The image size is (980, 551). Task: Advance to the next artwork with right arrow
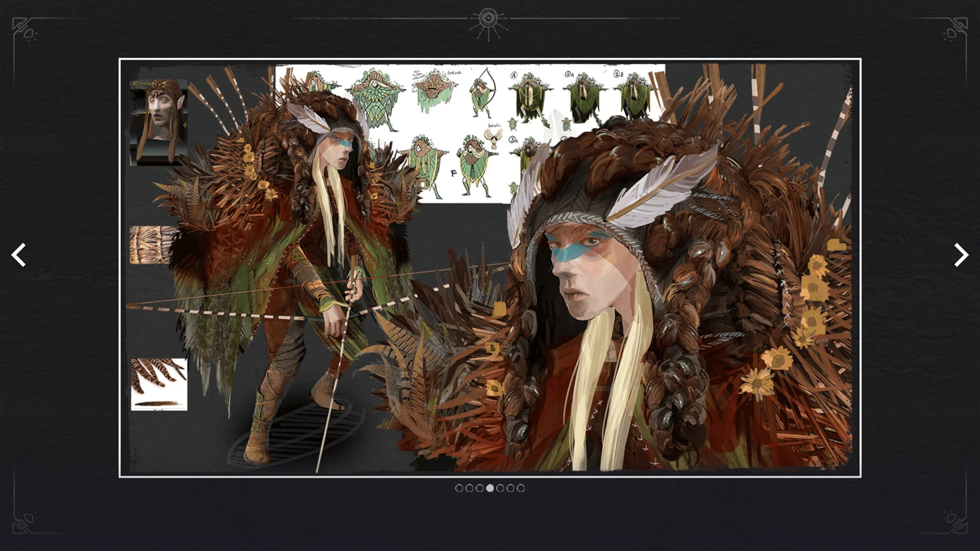[x=961, y=255]
